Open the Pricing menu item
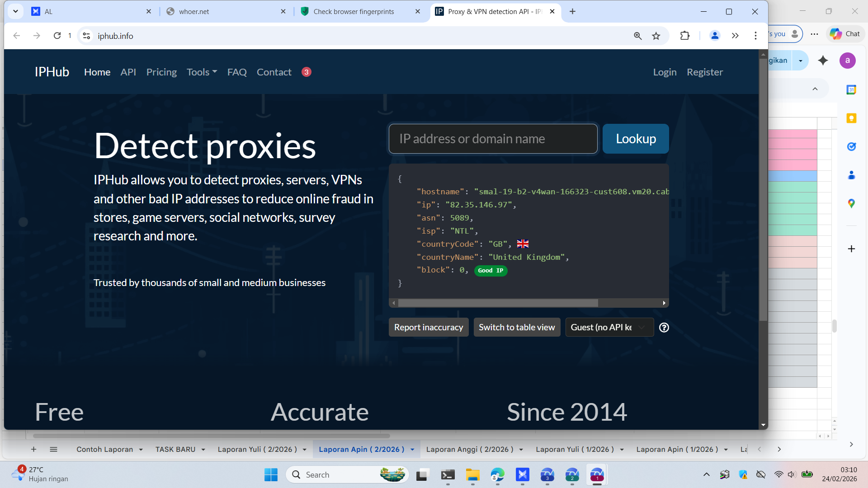 pyautogui.click(x=161, y=72)
